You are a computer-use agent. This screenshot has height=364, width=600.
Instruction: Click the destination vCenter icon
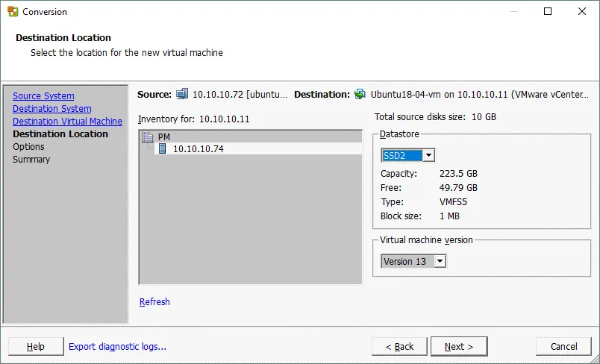360,95
